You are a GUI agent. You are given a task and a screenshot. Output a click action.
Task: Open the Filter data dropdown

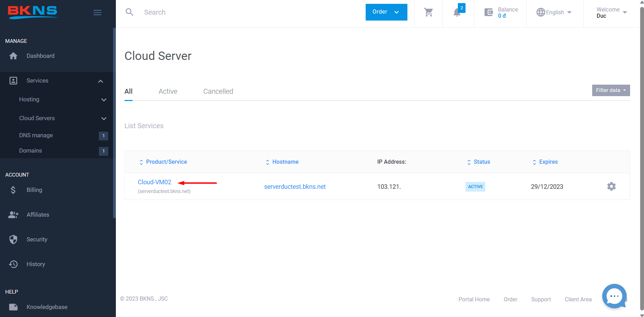coord(611,90)
